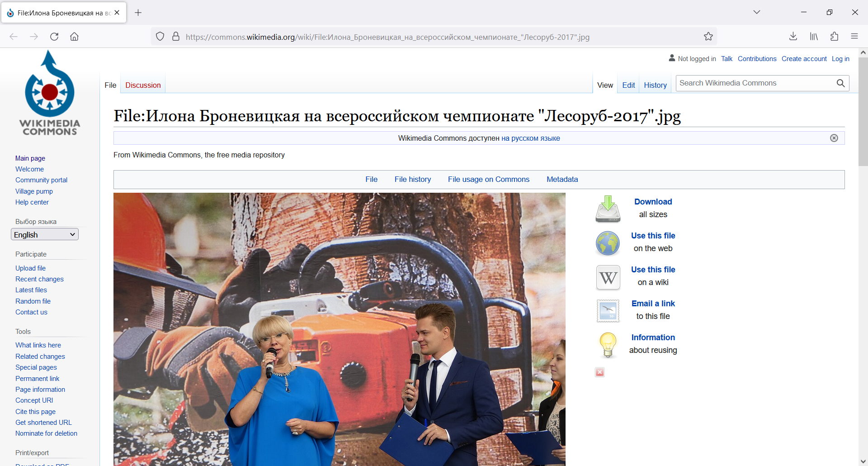
Task: Switch to the Discussion tab
Action: (x=143, y=85)
